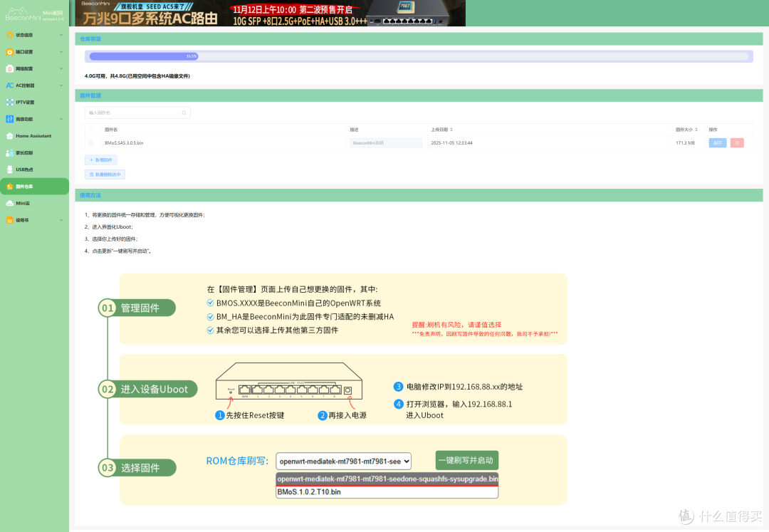Click the storage capacity progress bar
This screenshot has height=532, width=769.
point(419,56)
